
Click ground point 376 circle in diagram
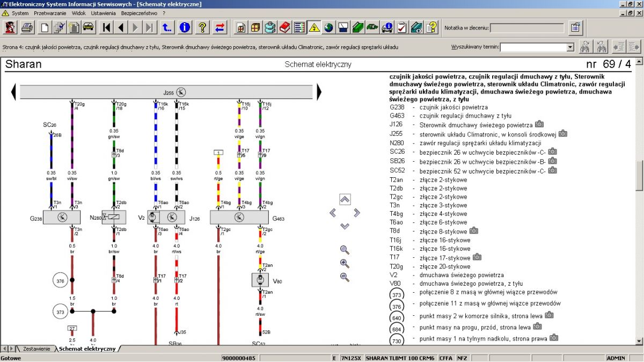click(60, 280)
